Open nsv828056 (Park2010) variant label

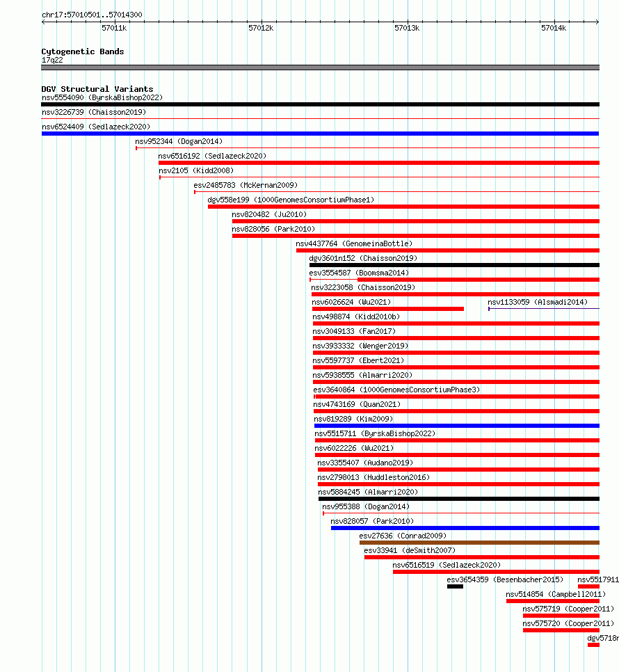[x=273, y=229]
